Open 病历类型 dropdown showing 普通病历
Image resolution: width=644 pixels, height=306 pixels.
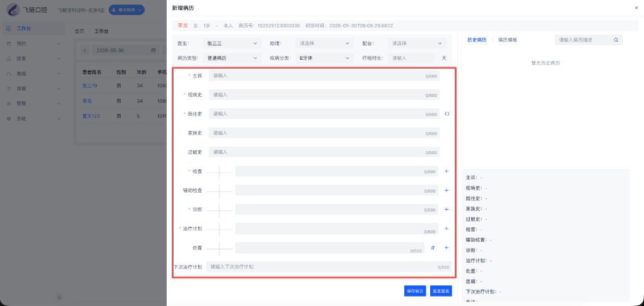(231, 58)
